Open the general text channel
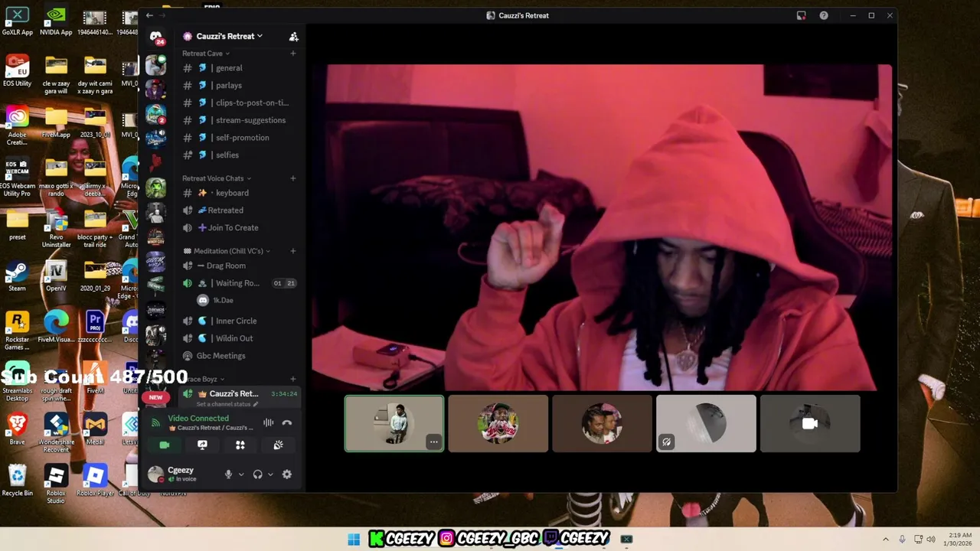The width and height of the screenshot is (980, 551). click(x=240, y=68)
